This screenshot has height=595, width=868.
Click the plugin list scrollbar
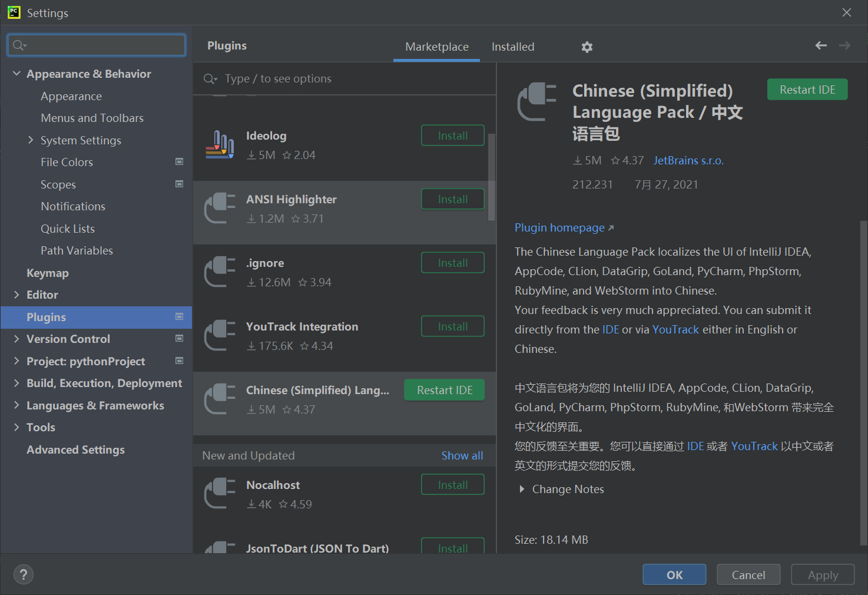point(492,177)
